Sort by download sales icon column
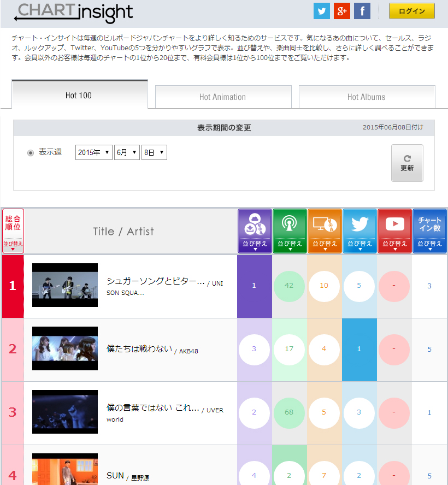Image resolution: width=448 pixels, height=485 pixels. pyautogui.click(x=255, y=231)
